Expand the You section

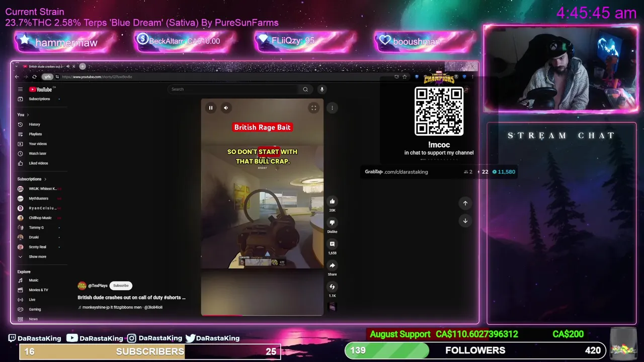(x=23, y=115)
